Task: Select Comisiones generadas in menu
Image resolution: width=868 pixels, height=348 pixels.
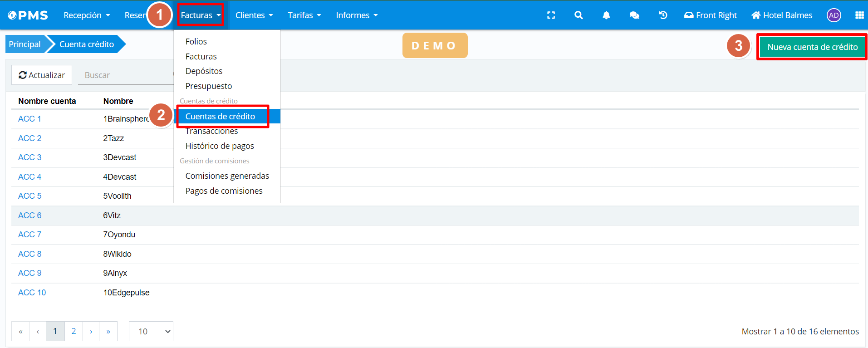Action: pos(227,176)
